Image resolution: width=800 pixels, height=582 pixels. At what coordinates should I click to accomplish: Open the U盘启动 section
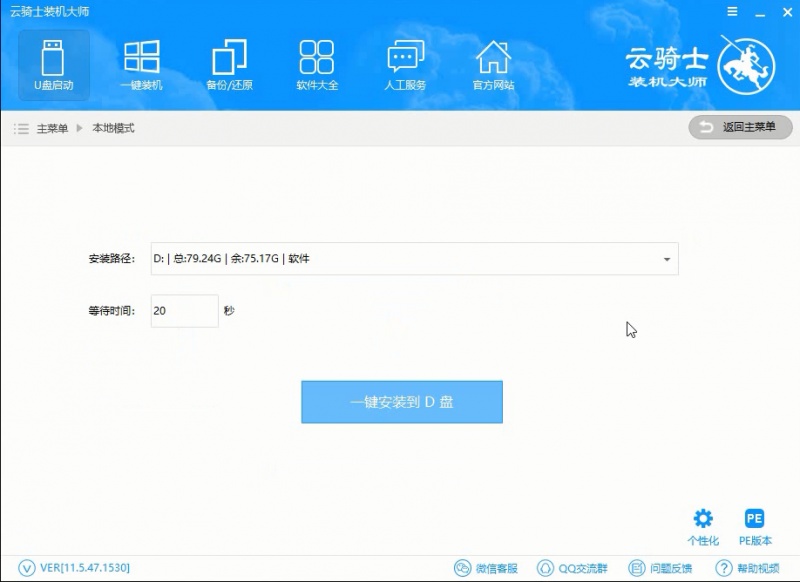click(x=54, y=65)
